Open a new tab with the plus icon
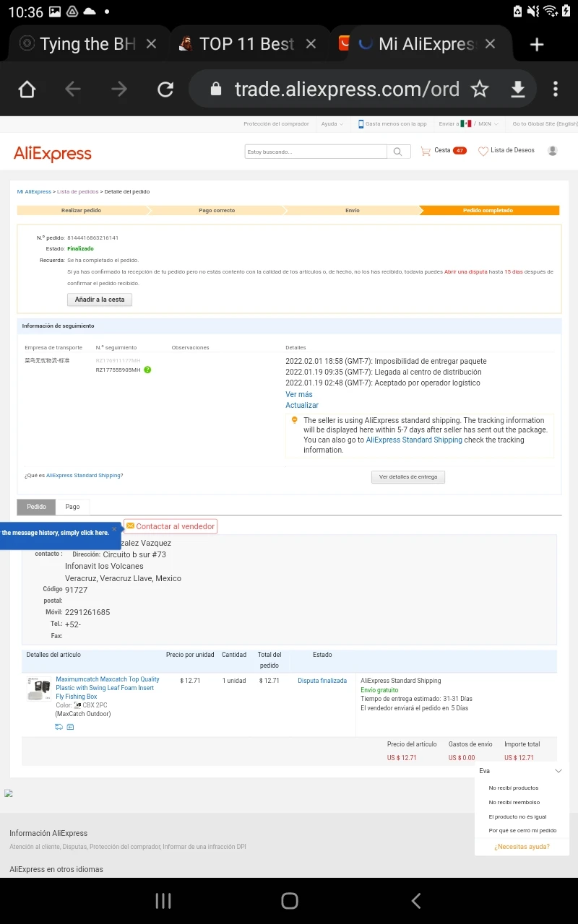The width and height of the screenshot is (578, 924). (x=537, y=45)
